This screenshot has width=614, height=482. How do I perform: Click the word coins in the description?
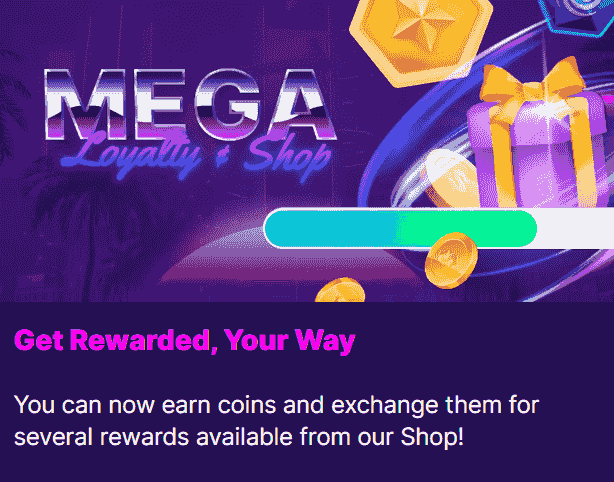point(247,405)
